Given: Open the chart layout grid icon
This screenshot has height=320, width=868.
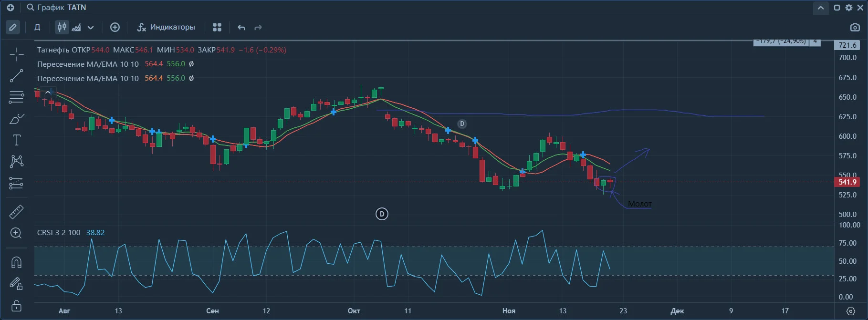Looking at the screenshot, I should pyautogui.click(x=217, y=27).
